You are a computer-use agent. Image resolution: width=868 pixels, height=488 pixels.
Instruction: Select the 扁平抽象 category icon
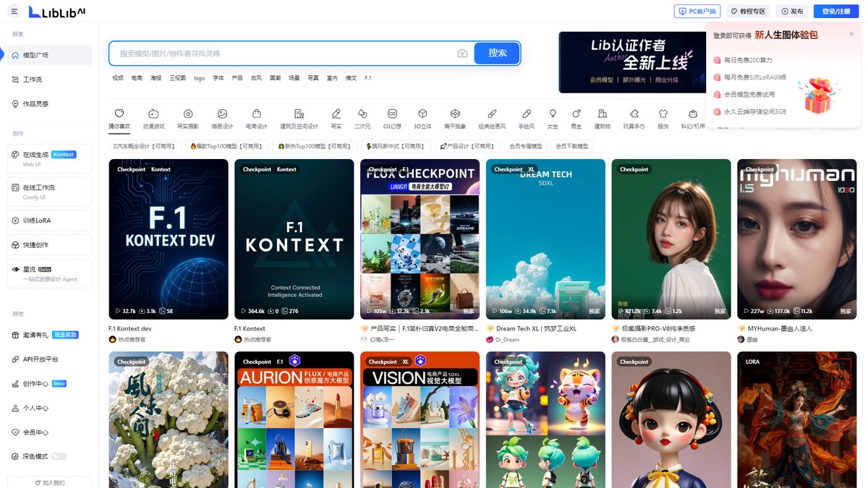click(455, 114)
